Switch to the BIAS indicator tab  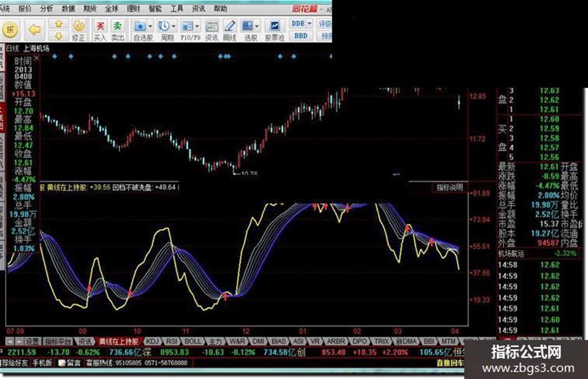(x=279, y=341)
